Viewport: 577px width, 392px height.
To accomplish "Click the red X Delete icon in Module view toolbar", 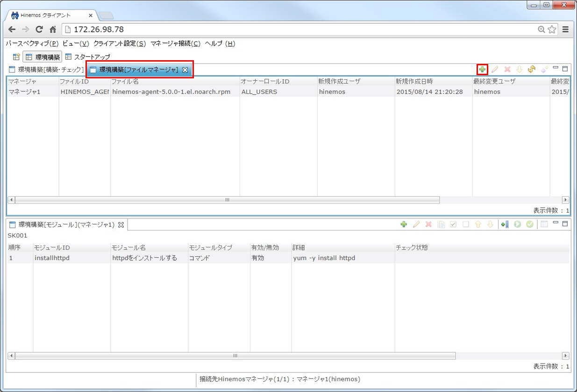I will [428, 224].
